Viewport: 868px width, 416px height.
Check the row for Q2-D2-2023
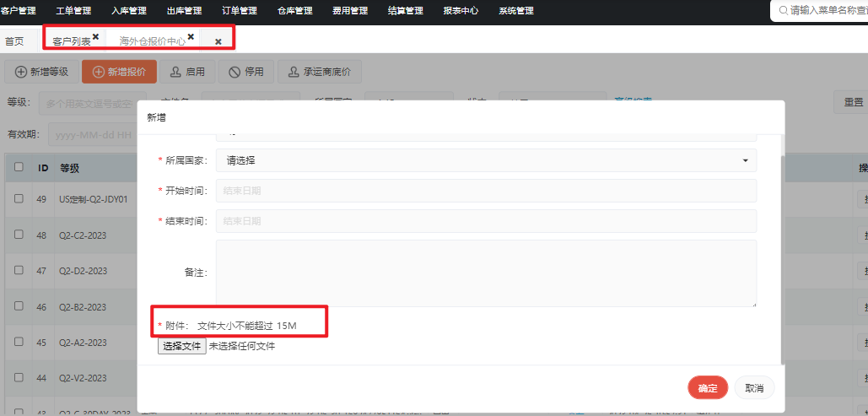click(x=19, y=270)
